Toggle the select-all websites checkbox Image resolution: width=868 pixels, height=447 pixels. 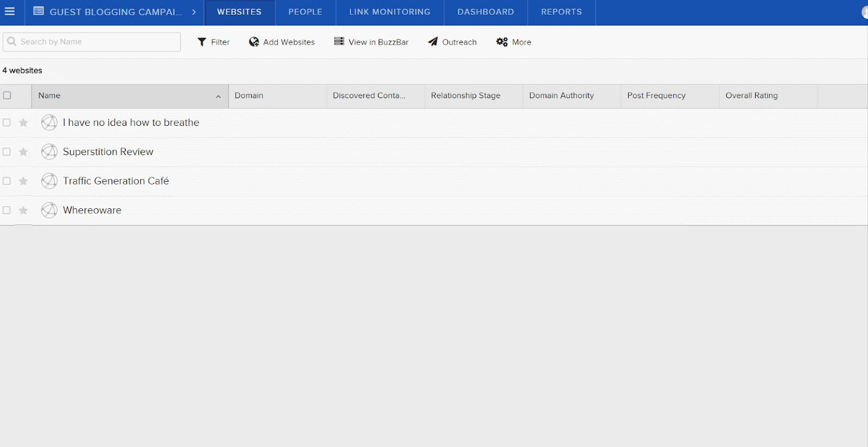pyautogui.click(x=7, y=95)
